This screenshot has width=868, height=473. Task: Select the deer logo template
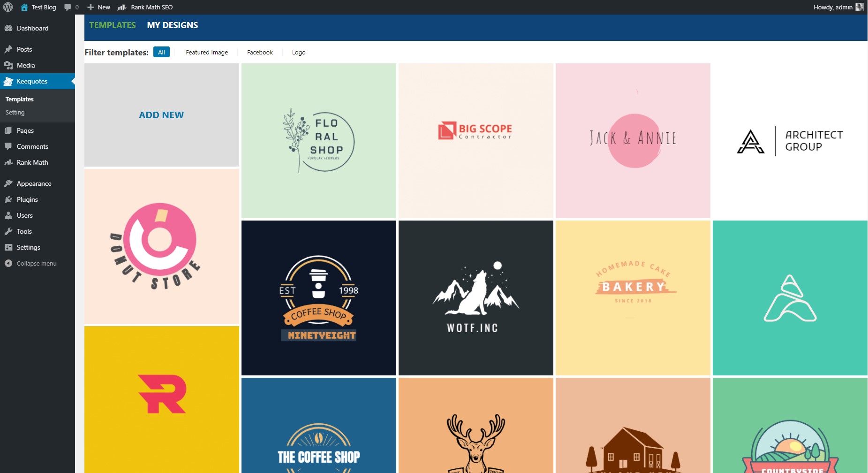[476, 425]
